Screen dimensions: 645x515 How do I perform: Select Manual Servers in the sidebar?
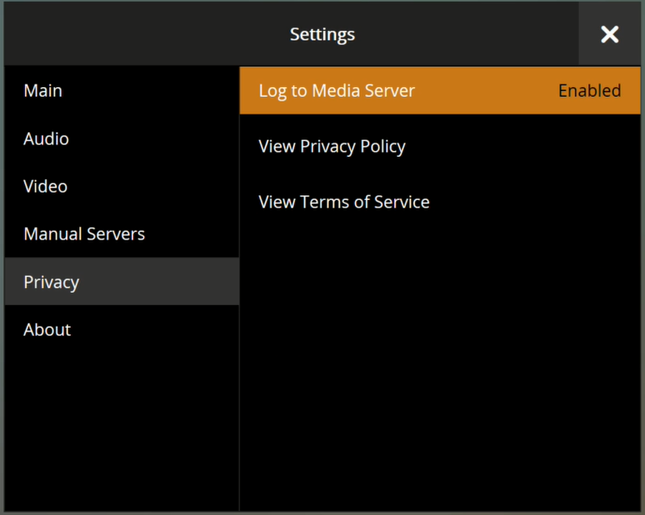[84, 234]
